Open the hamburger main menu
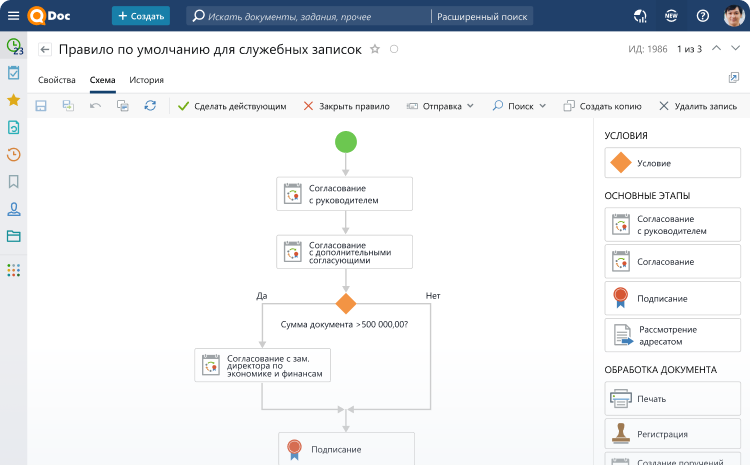 pos(13,16)
